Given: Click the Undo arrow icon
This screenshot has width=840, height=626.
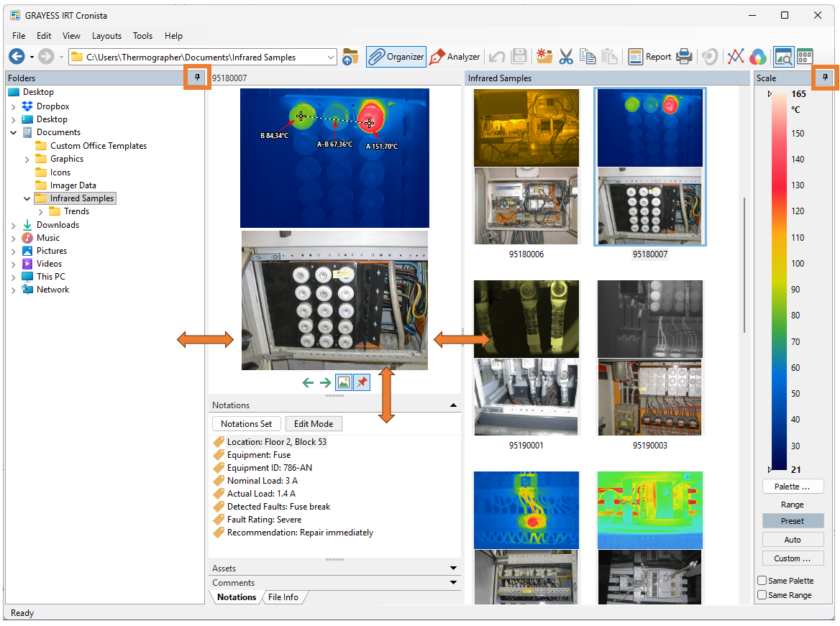Looking at the screenshot, I should pyautogui.click(x=497, y=57).
